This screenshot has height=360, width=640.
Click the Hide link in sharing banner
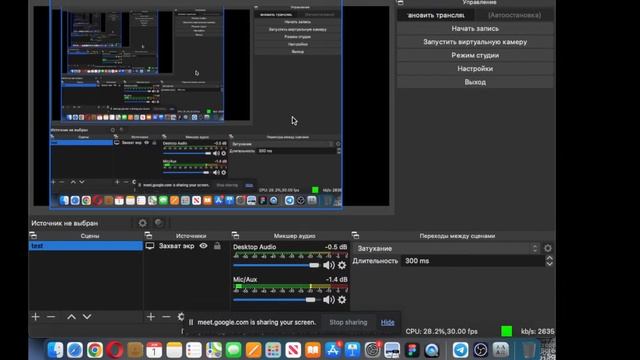pyautogui.click(x=387, y=322)
